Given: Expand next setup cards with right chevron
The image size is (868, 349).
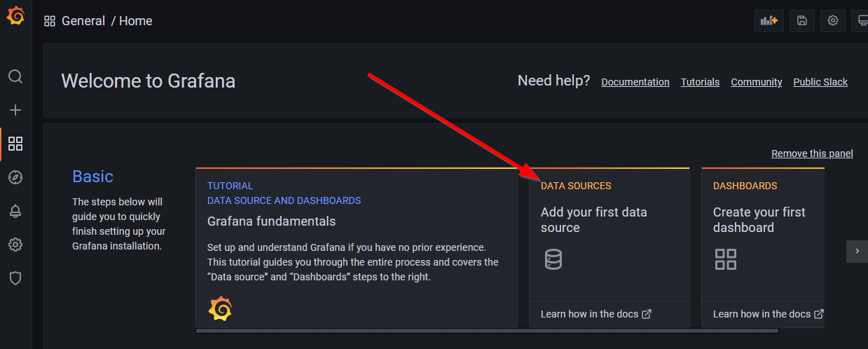Looking at the screenshot, I should (857, 252).
